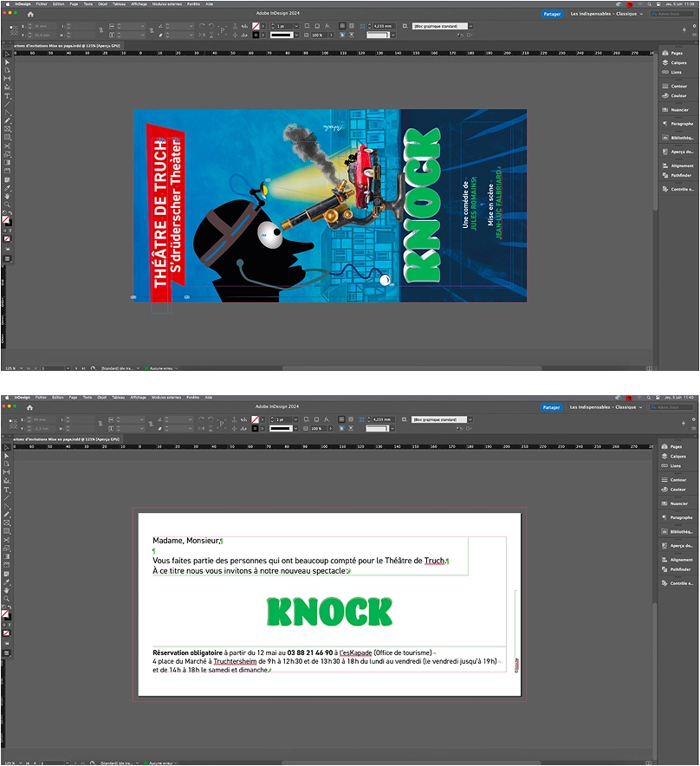The height and width of the screenshot is (766, 700).
Task: Open Fenêtre menu in bottom window
Action: [193, 398]
